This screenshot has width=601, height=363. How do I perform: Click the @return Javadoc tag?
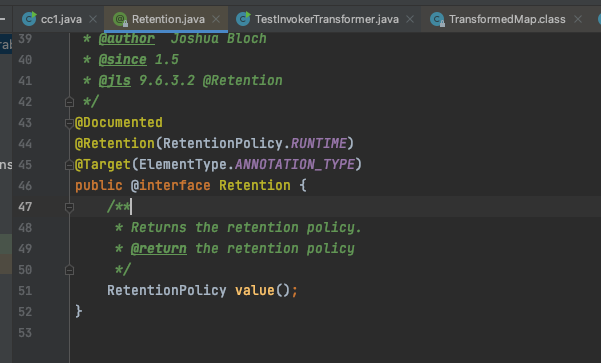click(159, 248)
